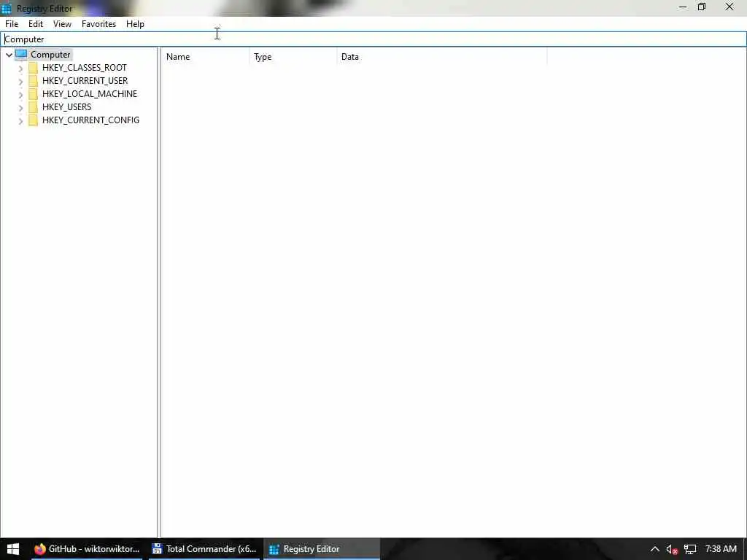Select the HKEY_LOCAL_MACHINE key label
The image size is (747, 560).
pos(90,94)
